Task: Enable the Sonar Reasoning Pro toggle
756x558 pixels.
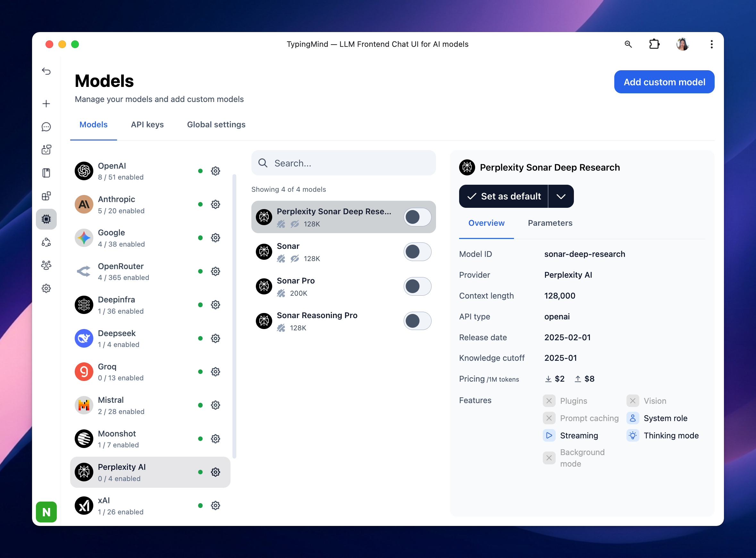Action: click(417, 321)
